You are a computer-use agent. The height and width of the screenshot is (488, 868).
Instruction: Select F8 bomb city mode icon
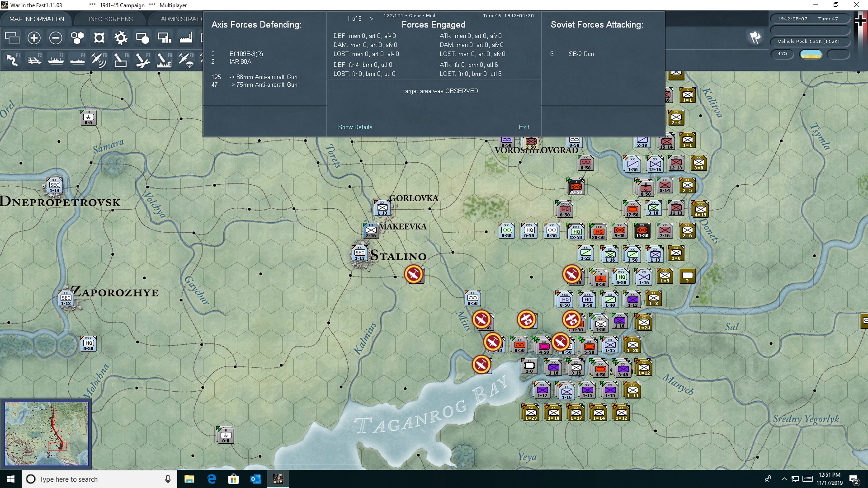pos(164,60)
